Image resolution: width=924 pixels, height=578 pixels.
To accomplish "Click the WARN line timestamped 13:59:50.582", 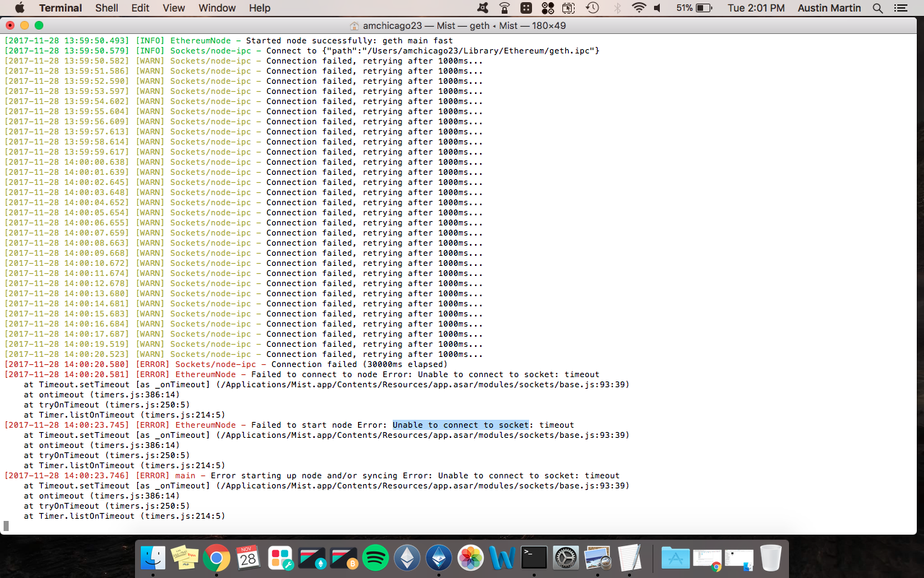I will 244,61.
